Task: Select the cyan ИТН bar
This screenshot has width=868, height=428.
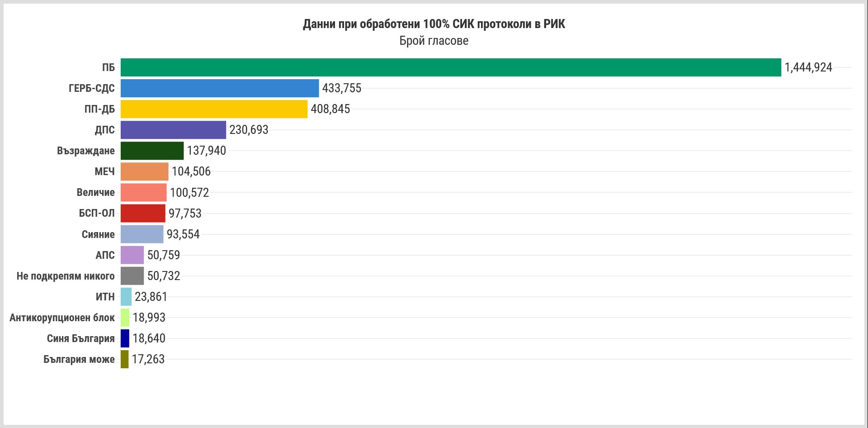Action: [126, 297]
